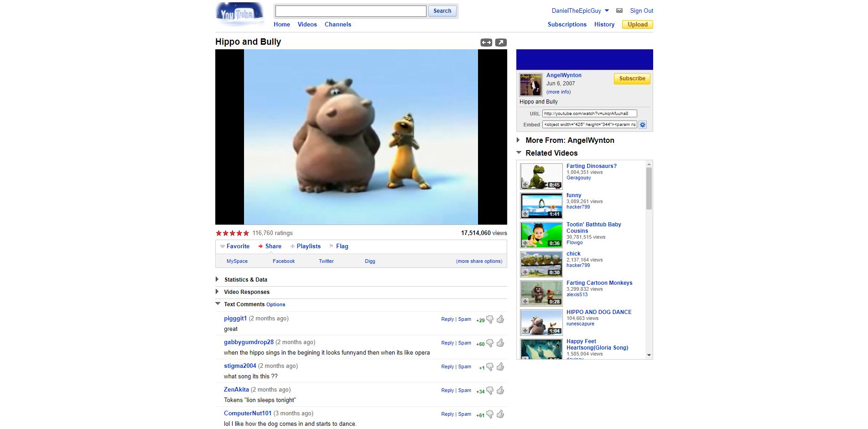868x429 pixels.
Task: Thumbs down pigggit1's comment
Action: point(490,319)
